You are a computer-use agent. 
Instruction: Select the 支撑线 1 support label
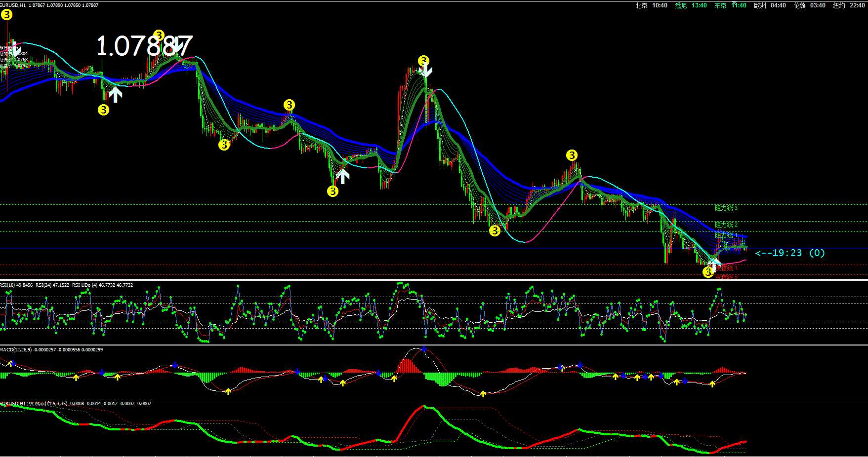[726, 268]
